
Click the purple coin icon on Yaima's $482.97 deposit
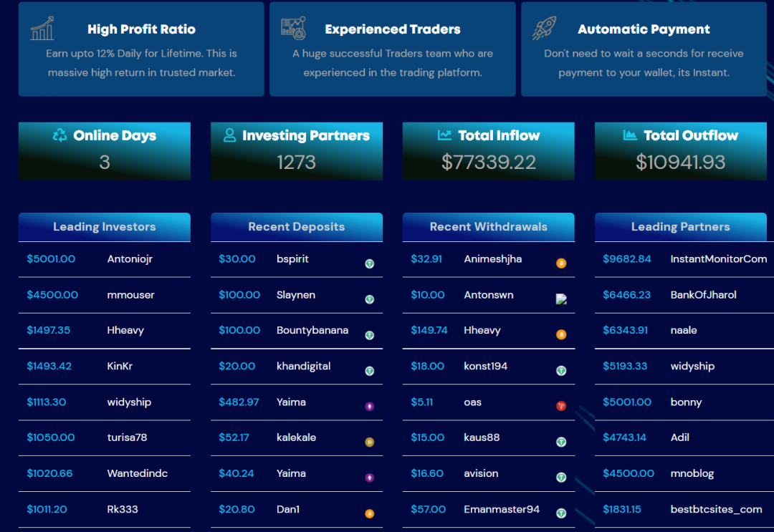370,406
